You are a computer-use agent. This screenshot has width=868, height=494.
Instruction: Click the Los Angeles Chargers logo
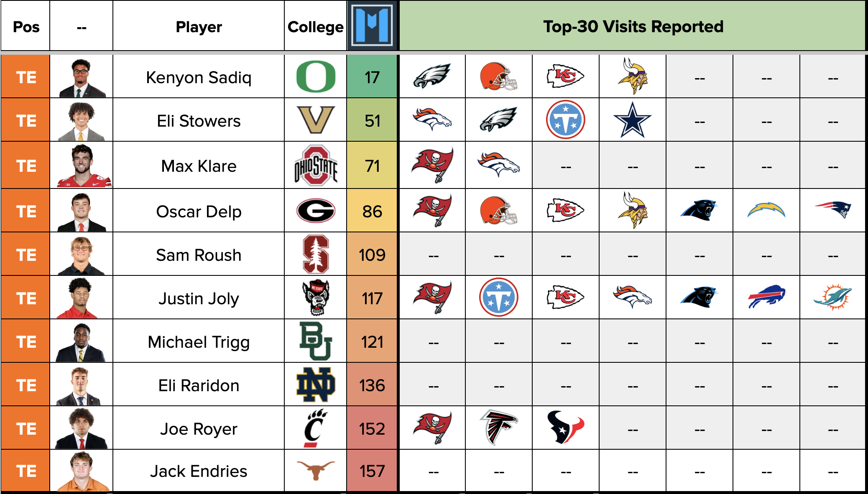tap(766, 210)
